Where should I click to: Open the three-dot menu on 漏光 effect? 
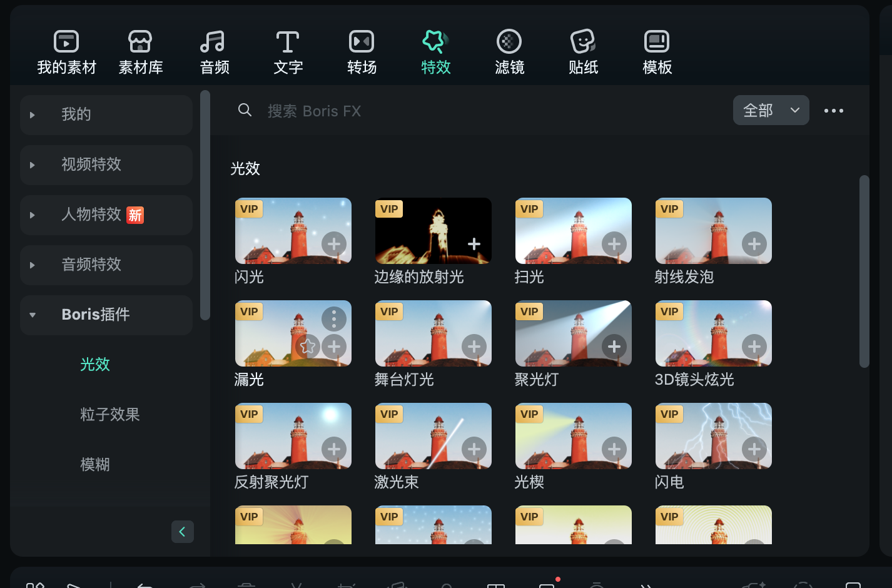click(333, 318)
